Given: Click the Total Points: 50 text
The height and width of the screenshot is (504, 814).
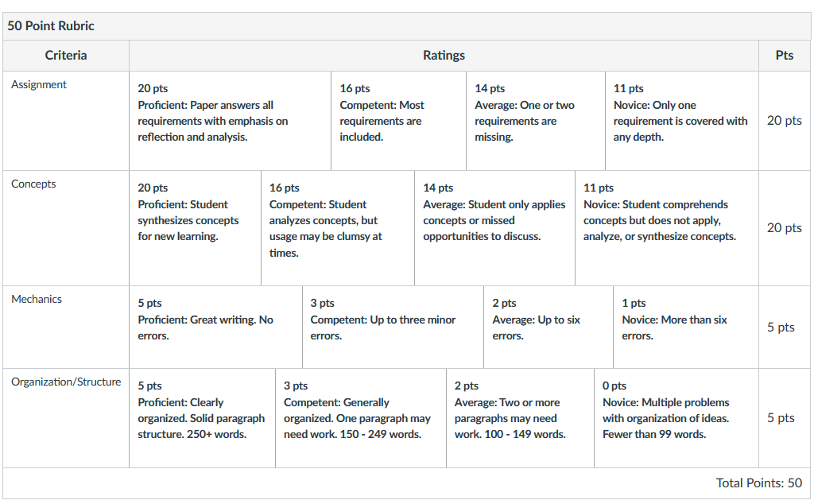Looking at the screenshot, I should [759, 483].
